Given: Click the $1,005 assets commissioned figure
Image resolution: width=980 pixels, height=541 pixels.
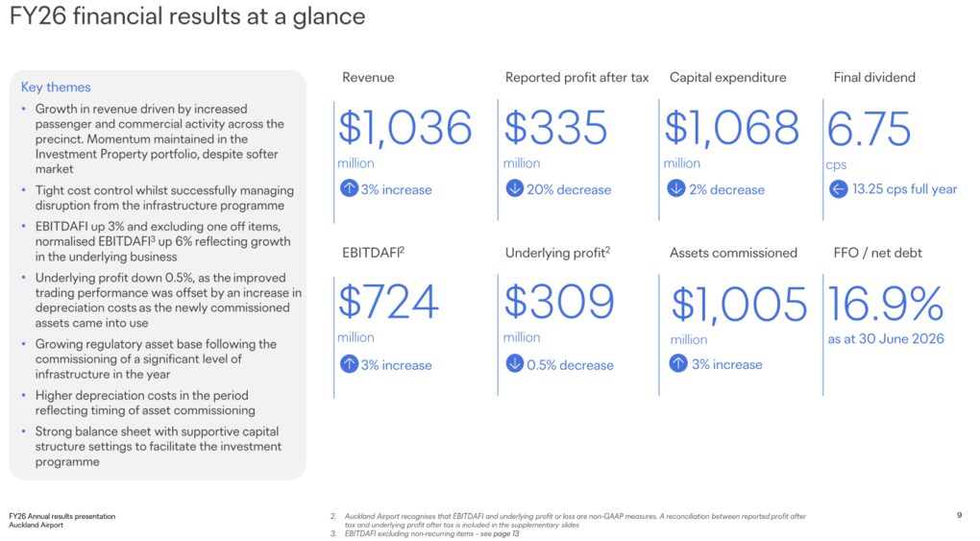Looking at the screenshot, I should [x=740, y=306].
